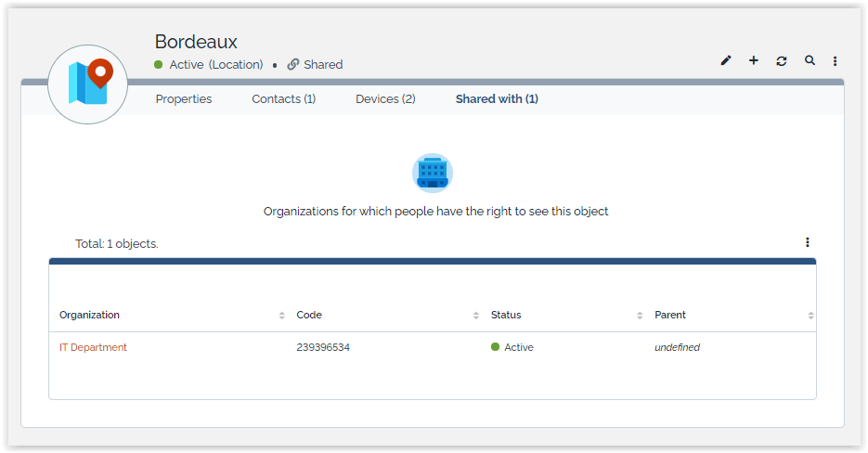868x453 pixels.
Task: Click the green Active status dot in header
Action: click(159, 65)
